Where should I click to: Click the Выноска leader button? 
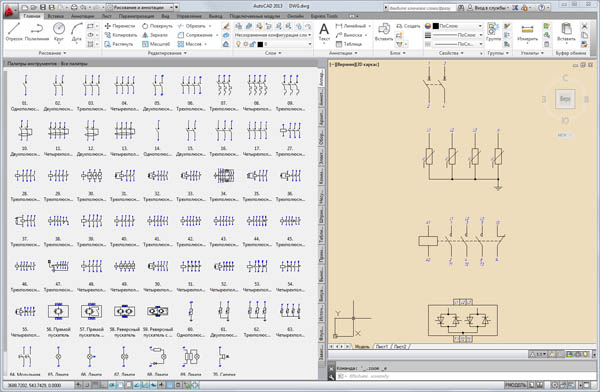[x=352, y=35]
